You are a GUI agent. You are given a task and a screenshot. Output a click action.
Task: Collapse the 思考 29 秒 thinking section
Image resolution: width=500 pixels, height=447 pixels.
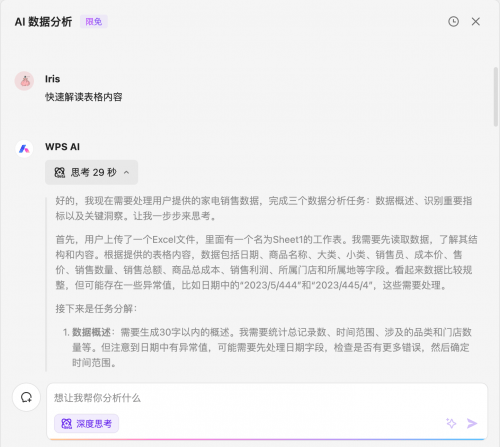click(x=91, y=172)
